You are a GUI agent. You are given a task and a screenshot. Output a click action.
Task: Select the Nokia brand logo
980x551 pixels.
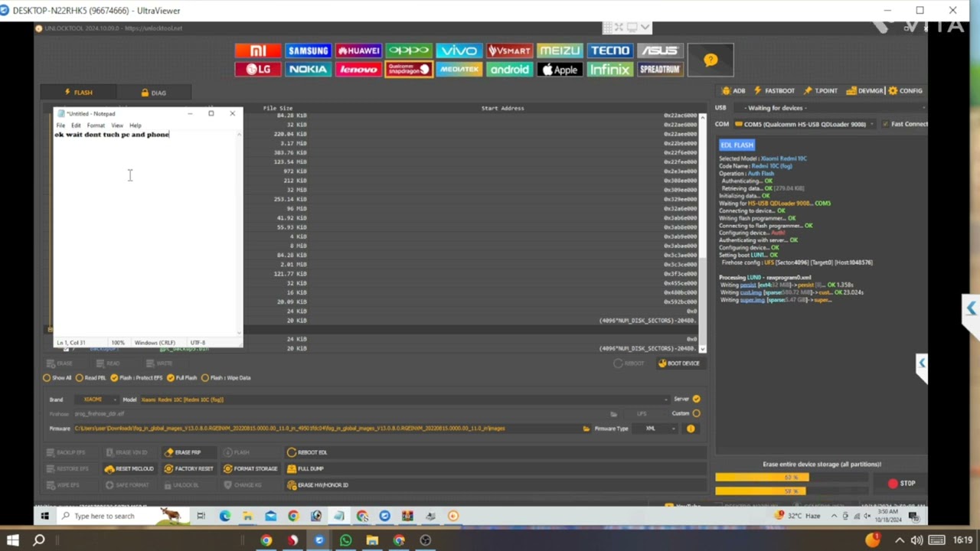(x=308, y=69)
